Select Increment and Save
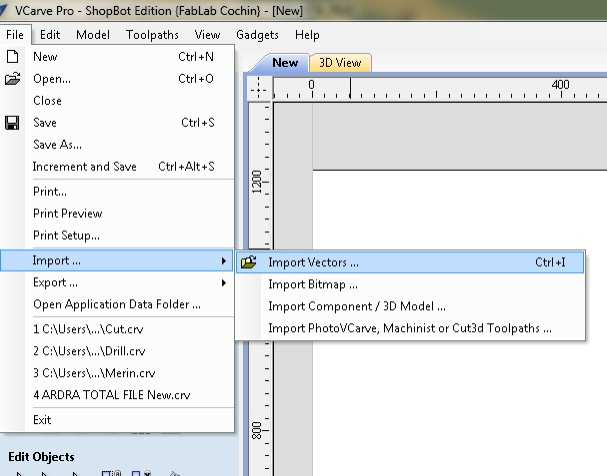The width and height of the screenshot is (607, 476). 117,167
